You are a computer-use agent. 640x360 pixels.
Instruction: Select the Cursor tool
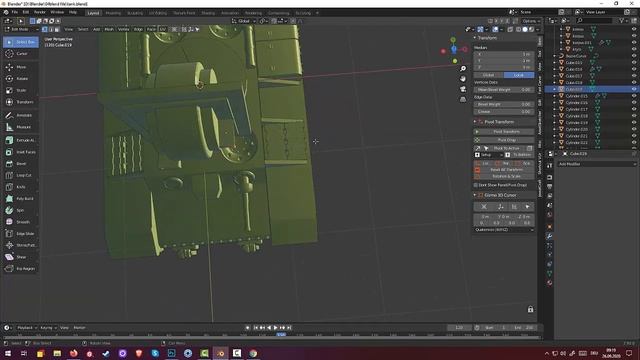pyautogui.click(x=21, y=53)
